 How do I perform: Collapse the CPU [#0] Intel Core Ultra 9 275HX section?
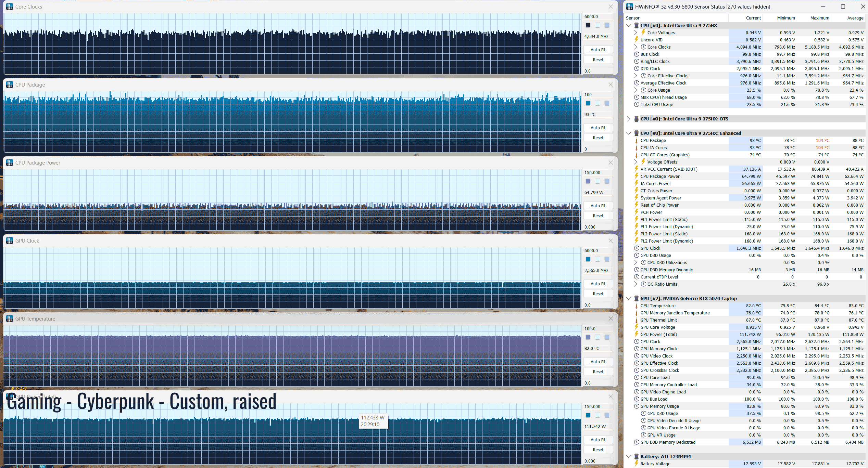(629, 25)
